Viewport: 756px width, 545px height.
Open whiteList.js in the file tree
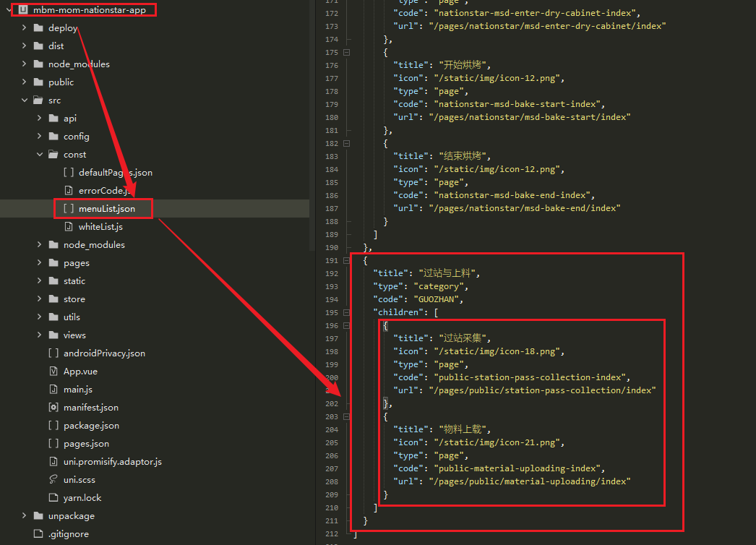tap(100, 227)
